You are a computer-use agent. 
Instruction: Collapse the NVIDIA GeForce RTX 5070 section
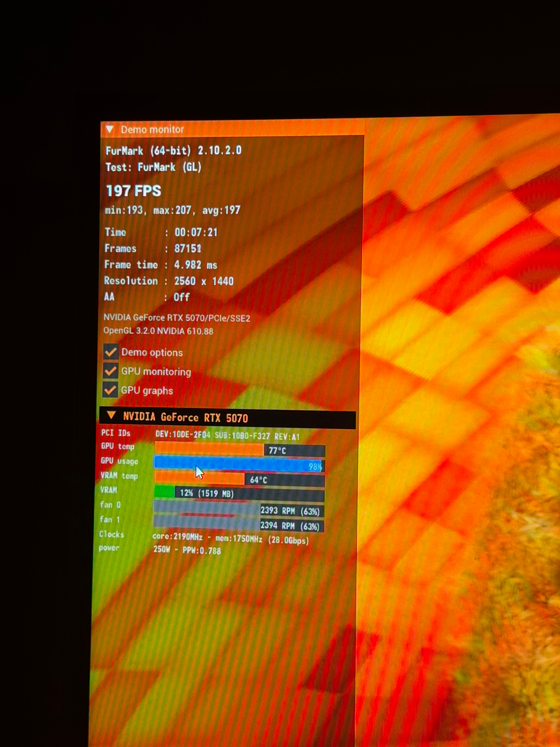click(111, 415)
